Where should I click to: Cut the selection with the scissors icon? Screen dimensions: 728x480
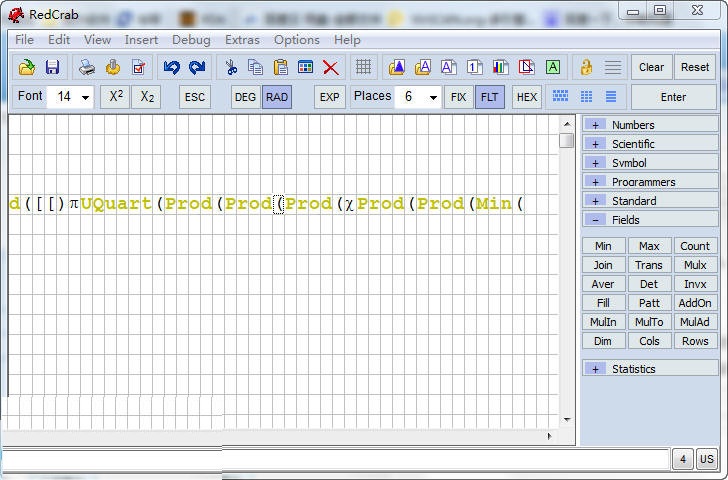[x=231, y=67]
